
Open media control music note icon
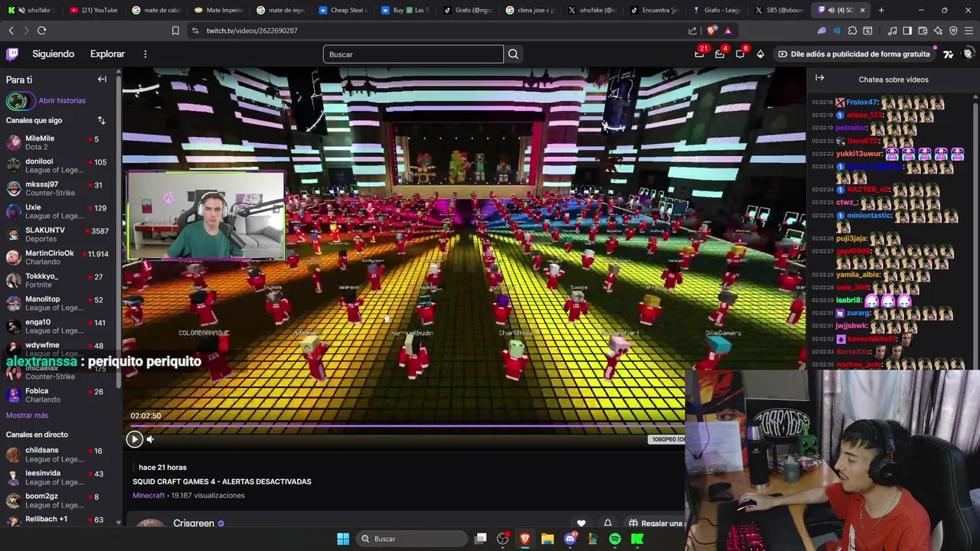coord(892,31)
